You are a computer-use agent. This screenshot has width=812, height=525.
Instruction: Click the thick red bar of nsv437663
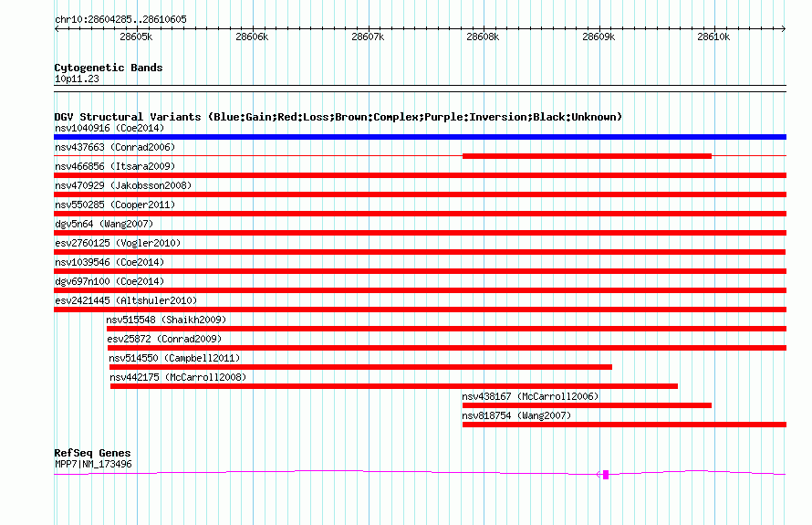(587, 156)
